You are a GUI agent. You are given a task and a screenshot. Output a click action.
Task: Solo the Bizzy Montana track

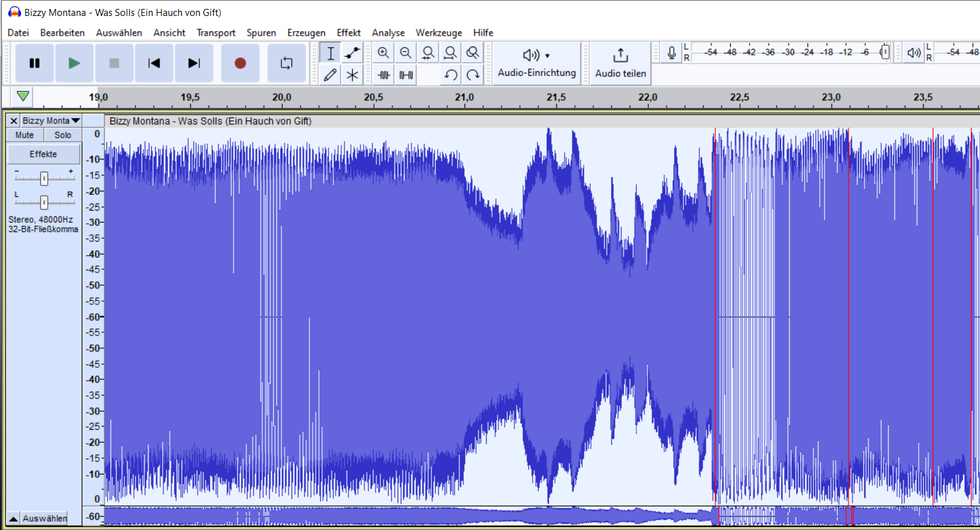tap(63, 135)
